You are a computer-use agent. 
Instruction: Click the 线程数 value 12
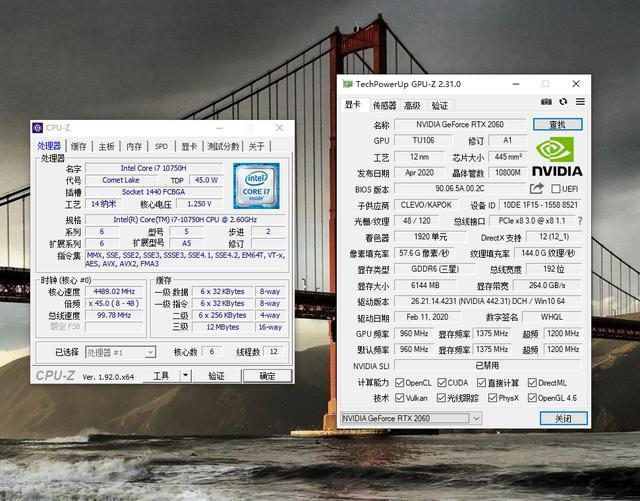(x=274, y=352)
